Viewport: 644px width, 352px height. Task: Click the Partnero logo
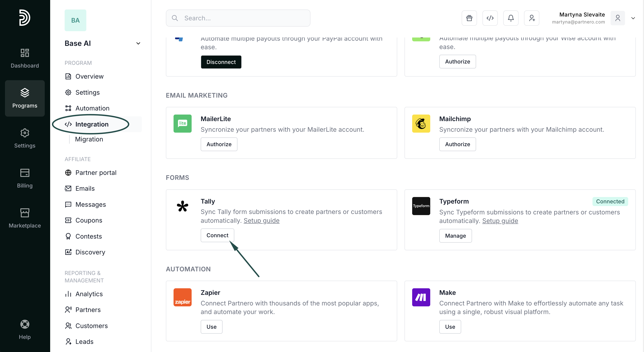[24, 17]
